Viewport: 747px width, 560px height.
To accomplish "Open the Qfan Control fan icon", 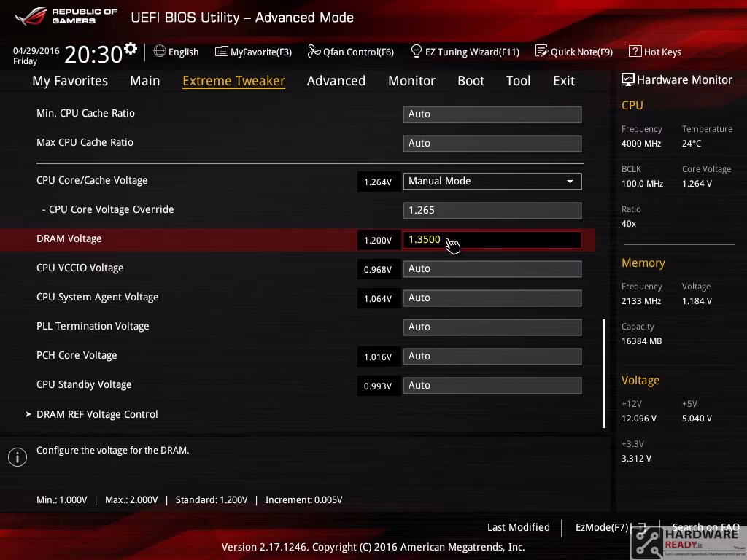I will (x=314, y=51).
